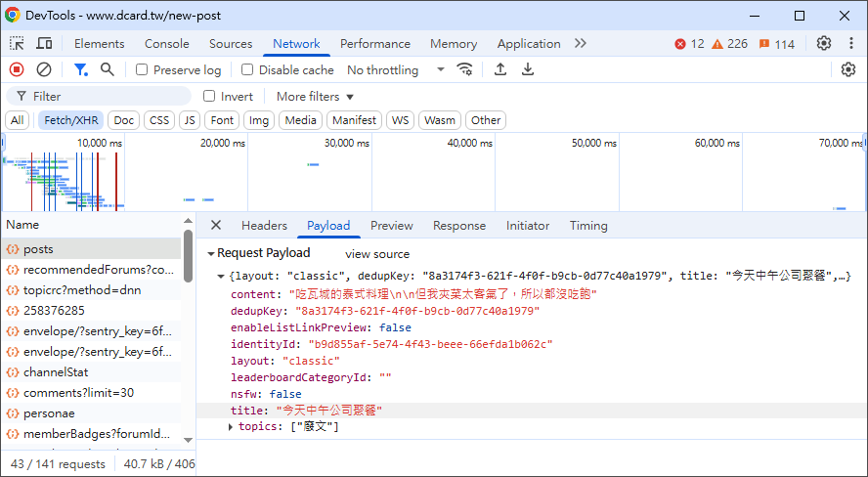Switch to the Application tab
This screenshot has height=477, width=868.
point(529,44)
